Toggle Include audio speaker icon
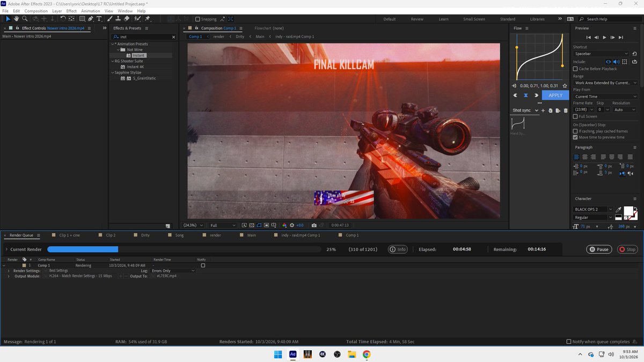Viewport: 644px width, 362px height. (x=617, y=62)
